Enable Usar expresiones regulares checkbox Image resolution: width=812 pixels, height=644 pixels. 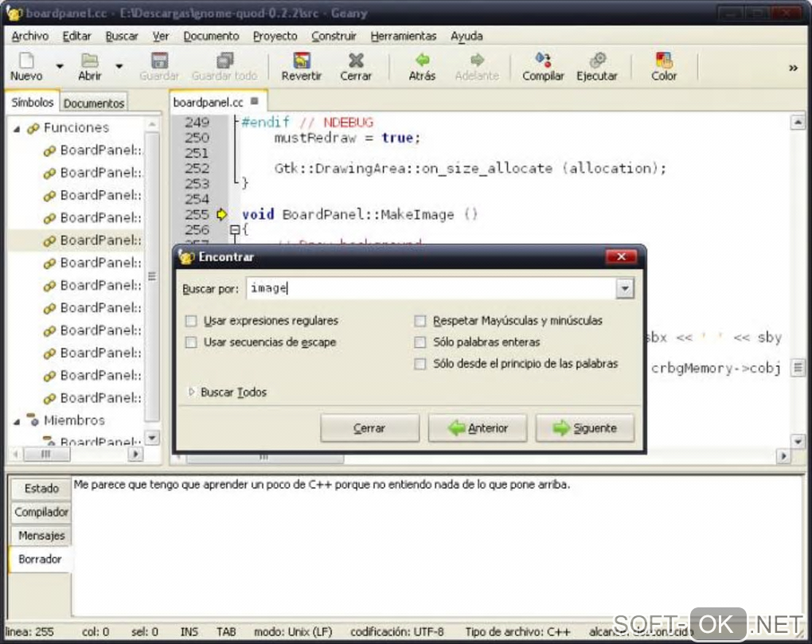[191, 321]
